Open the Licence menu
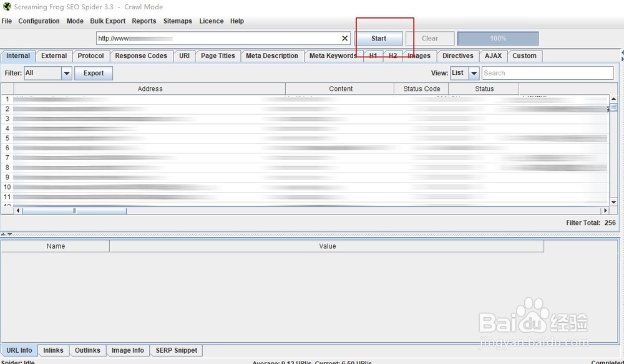This screenshot has width=624, height=364. [212, 21]
